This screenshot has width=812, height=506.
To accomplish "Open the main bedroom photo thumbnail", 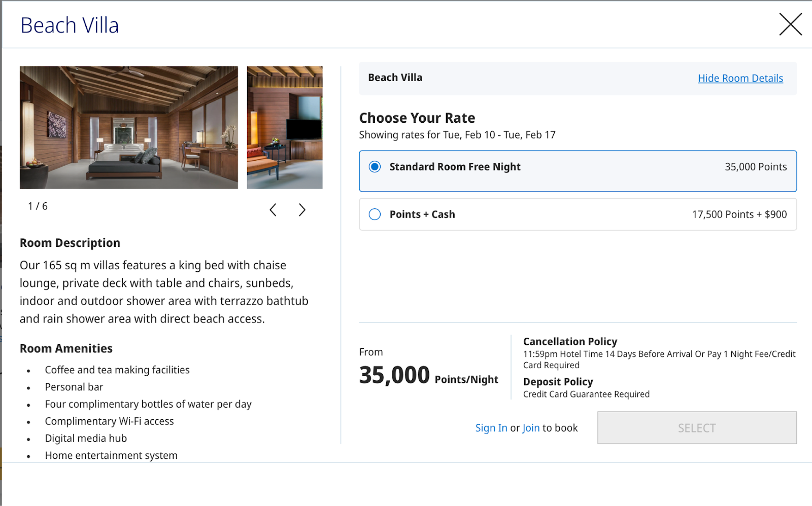I will (x=129, y=127).
